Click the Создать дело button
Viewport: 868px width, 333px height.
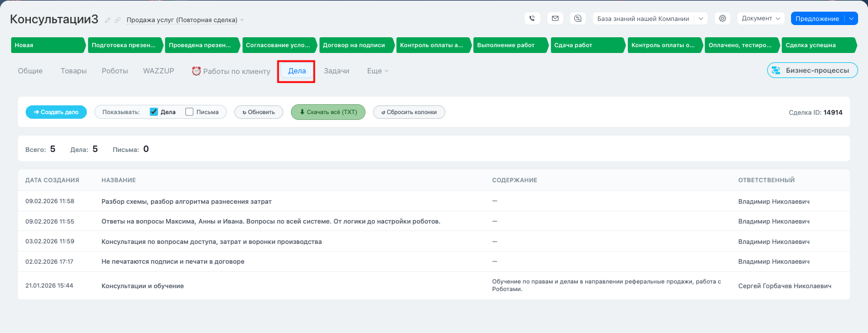coord(56,112)
